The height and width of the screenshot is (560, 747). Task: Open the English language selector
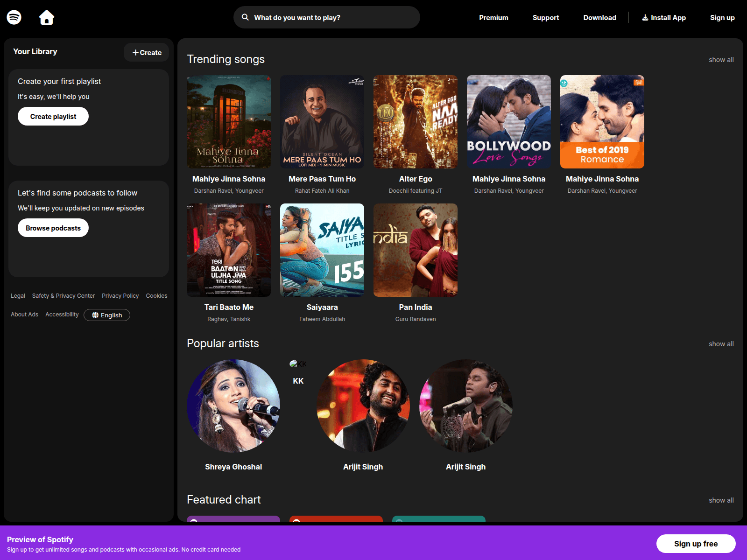coord(107,315)
